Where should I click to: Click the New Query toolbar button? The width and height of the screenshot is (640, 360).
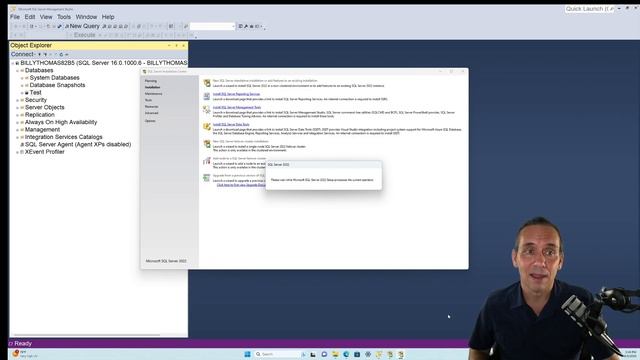82,26
